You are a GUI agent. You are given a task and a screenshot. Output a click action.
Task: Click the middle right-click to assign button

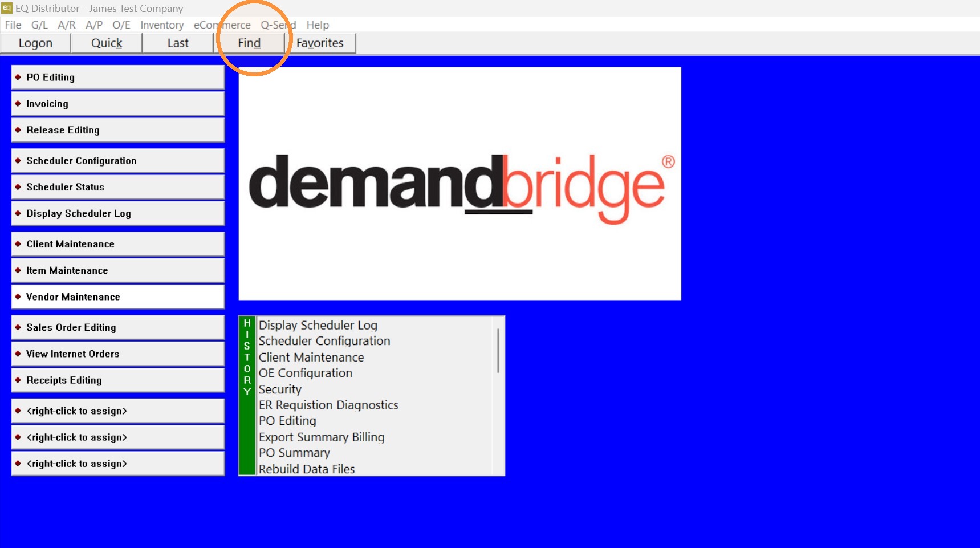click(x=118, y=437)
